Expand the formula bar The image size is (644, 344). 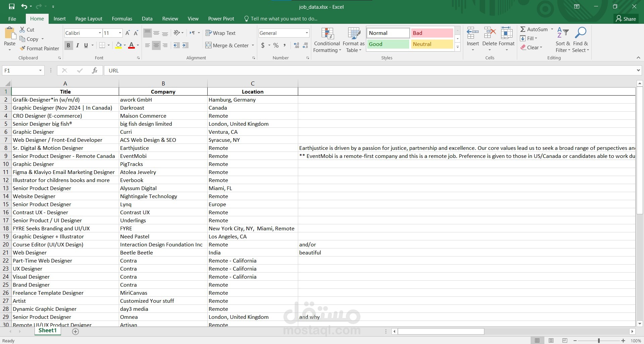point(638,70)
